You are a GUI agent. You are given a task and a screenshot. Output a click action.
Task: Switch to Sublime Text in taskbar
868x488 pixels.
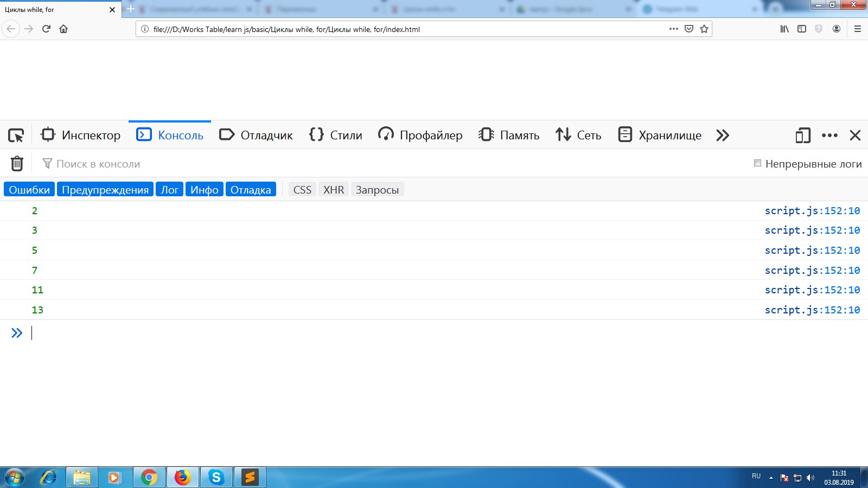tap(250, 477)
